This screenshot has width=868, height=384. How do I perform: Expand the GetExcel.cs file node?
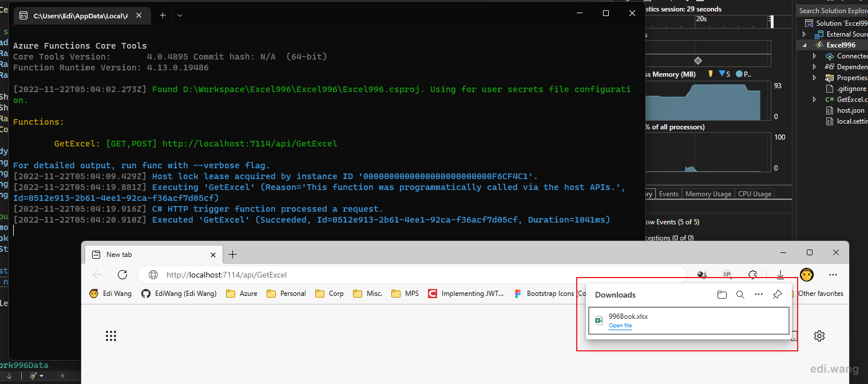(815, 100)
